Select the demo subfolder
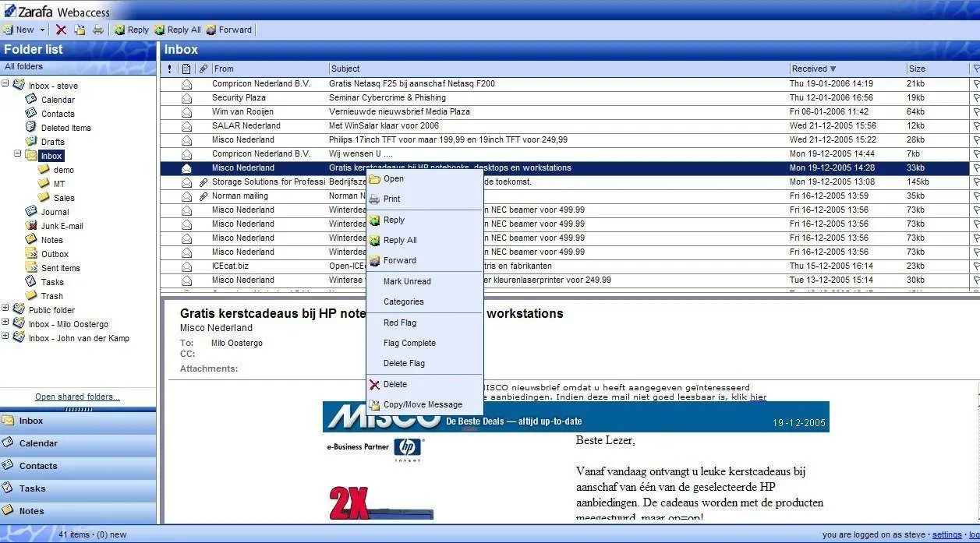The width and height of the screenshot is (980, 543). [64, 170]
